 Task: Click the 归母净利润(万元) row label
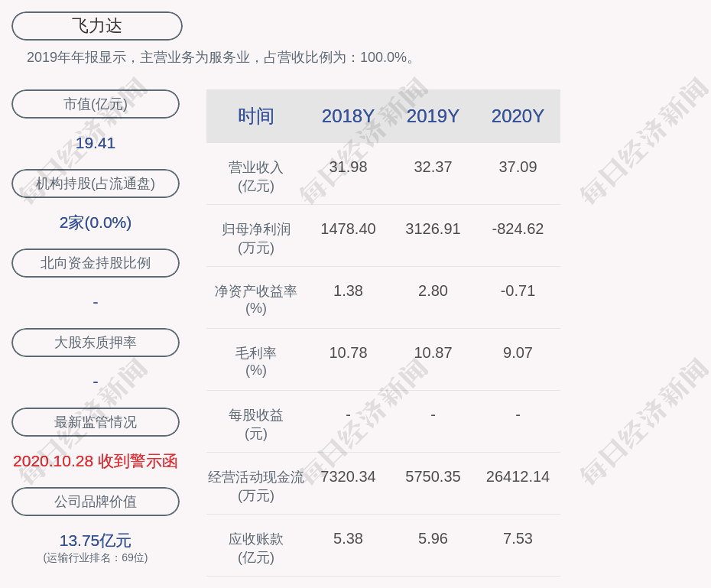coord(256,239)
